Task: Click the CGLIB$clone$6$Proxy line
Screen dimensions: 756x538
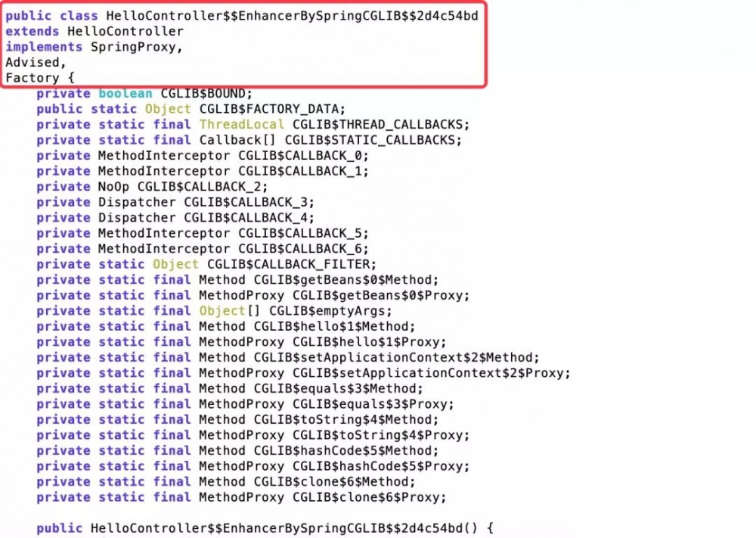Action: coord(242,497)
